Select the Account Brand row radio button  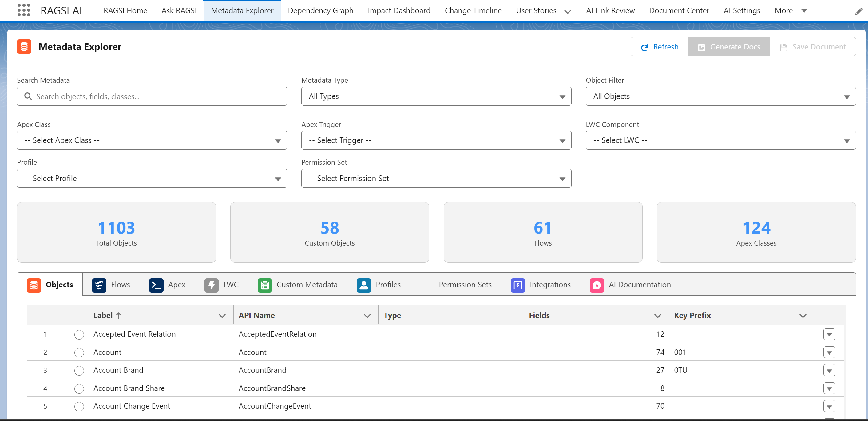[79, 370]
